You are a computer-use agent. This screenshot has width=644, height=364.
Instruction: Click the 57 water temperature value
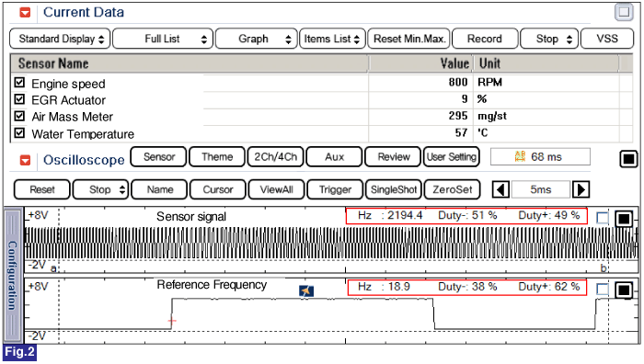461,132
